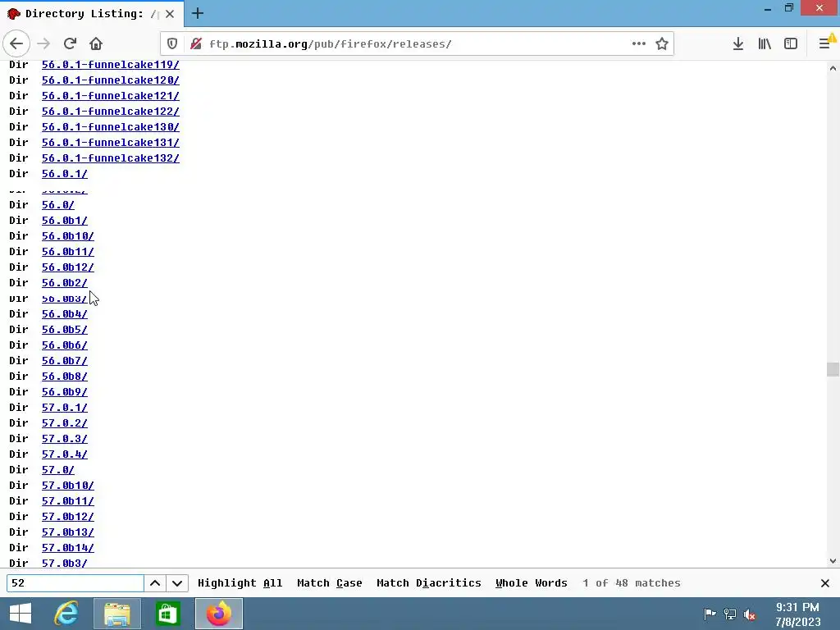Click the forward navigation arrow
This screenshot has width=840, height=630.
[44, 43]
